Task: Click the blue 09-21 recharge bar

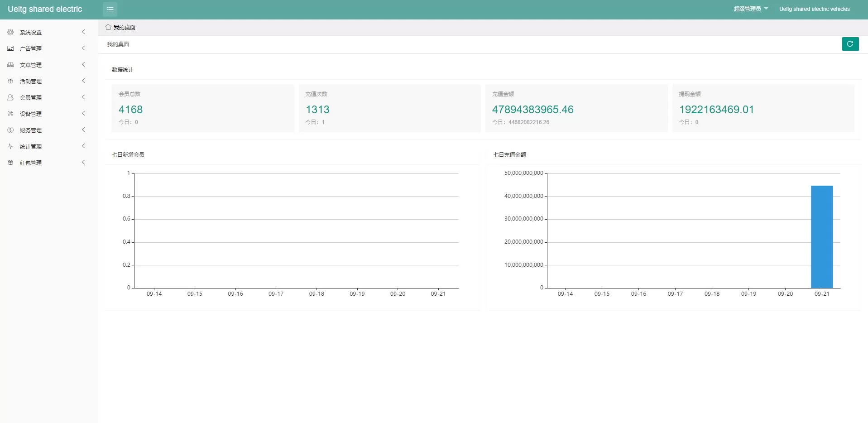Action: pyautogui.click(x=821, y=236)
